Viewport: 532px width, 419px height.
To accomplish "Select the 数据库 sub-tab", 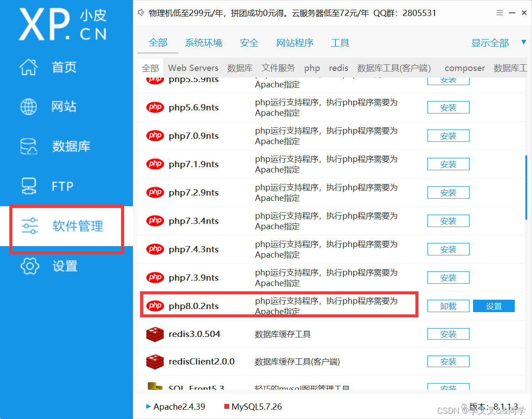I will pyautogui.click(x=240, y=68).
